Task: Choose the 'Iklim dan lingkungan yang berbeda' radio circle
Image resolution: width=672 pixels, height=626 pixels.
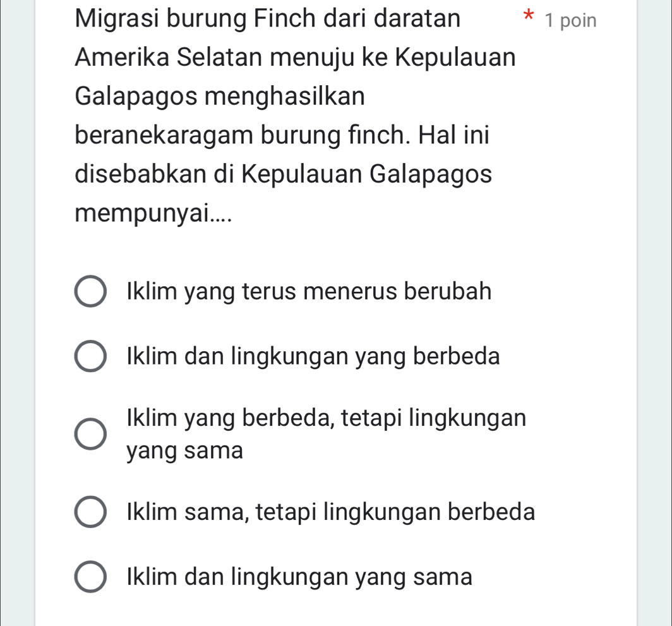Action: (90, 356)
